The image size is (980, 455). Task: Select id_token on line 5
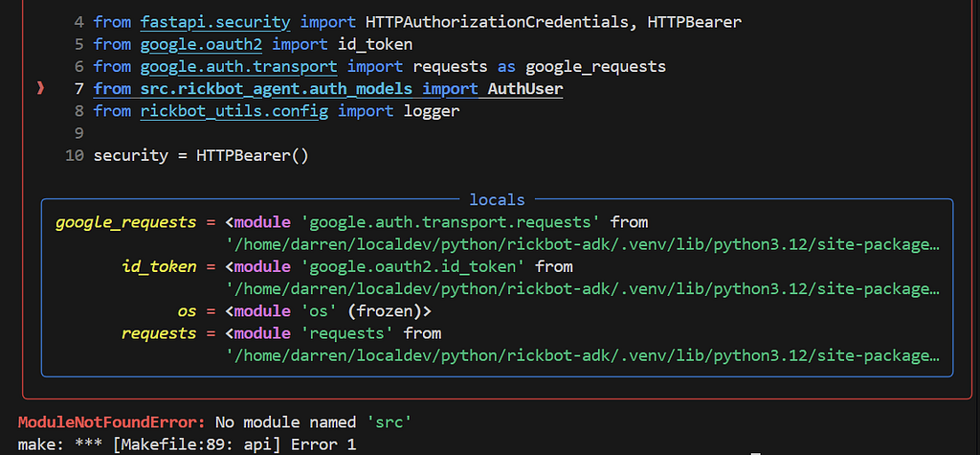click(375, 45)
